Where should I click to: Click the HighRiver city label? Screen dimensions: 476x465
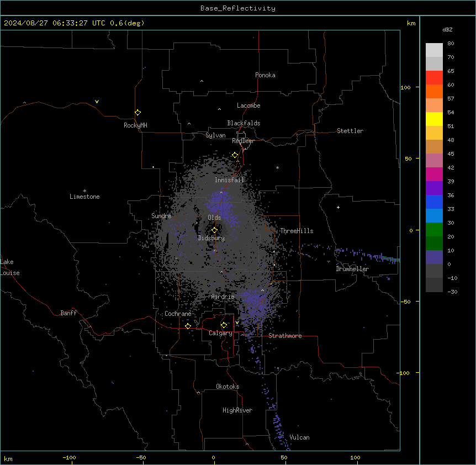click(x=237, y=410)
